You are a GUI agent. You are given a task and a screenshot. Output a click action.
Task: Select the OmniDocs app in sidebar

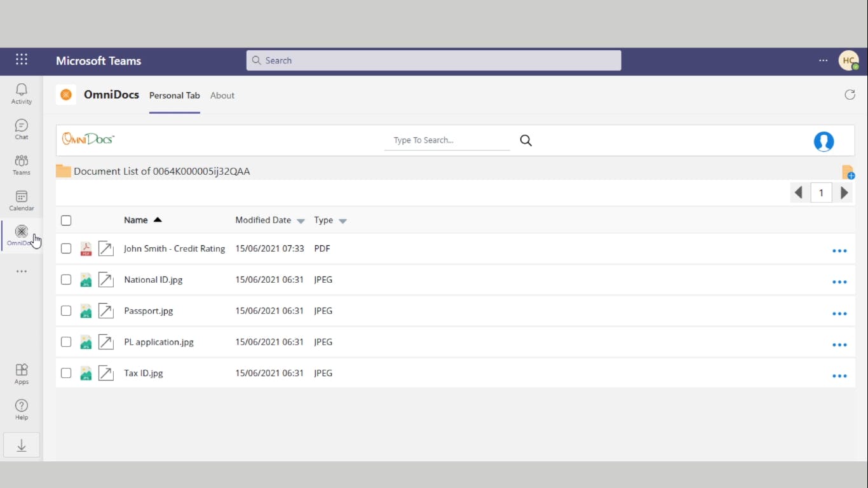pos(22,235)
